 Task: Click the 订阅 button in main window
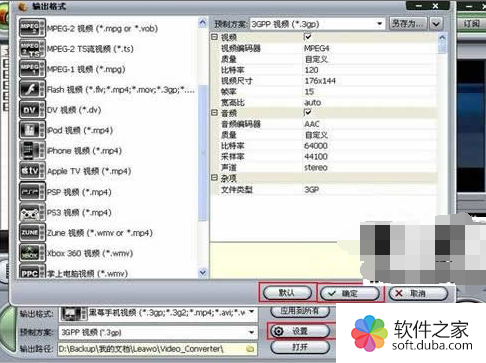point(472,24)
